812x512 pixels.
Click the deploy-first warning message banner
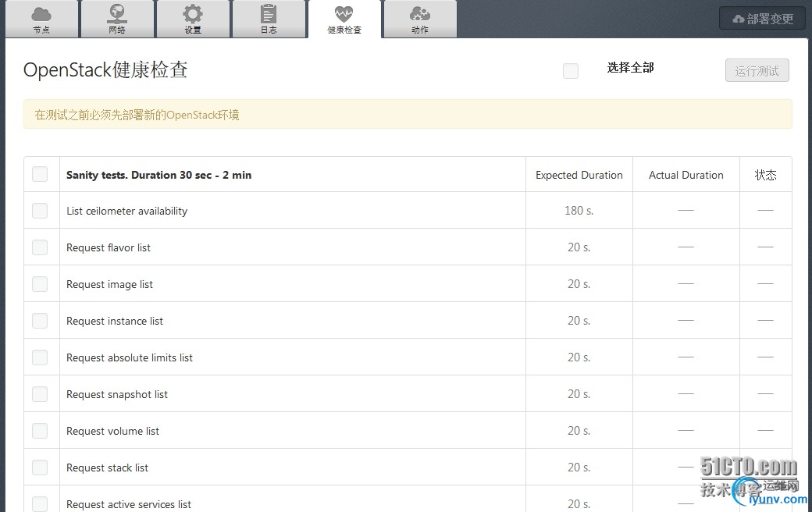tap(408, 115)
